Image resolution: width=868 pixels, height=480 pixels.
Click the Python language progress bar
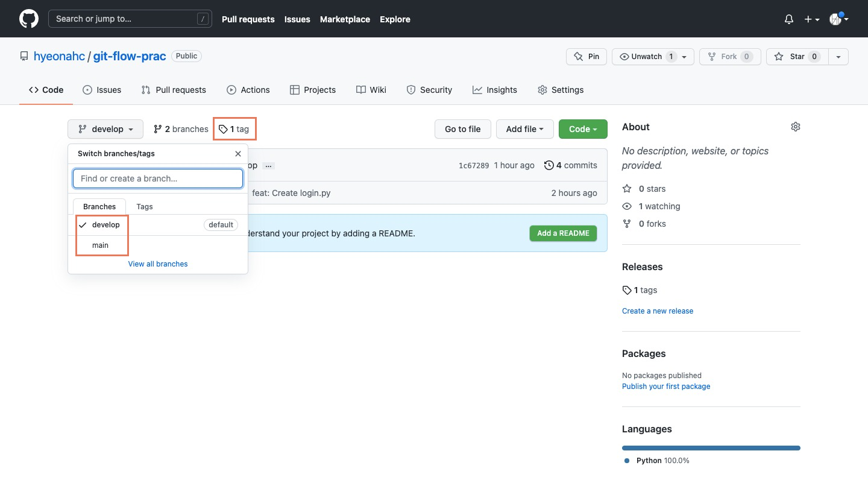(711, 448)
